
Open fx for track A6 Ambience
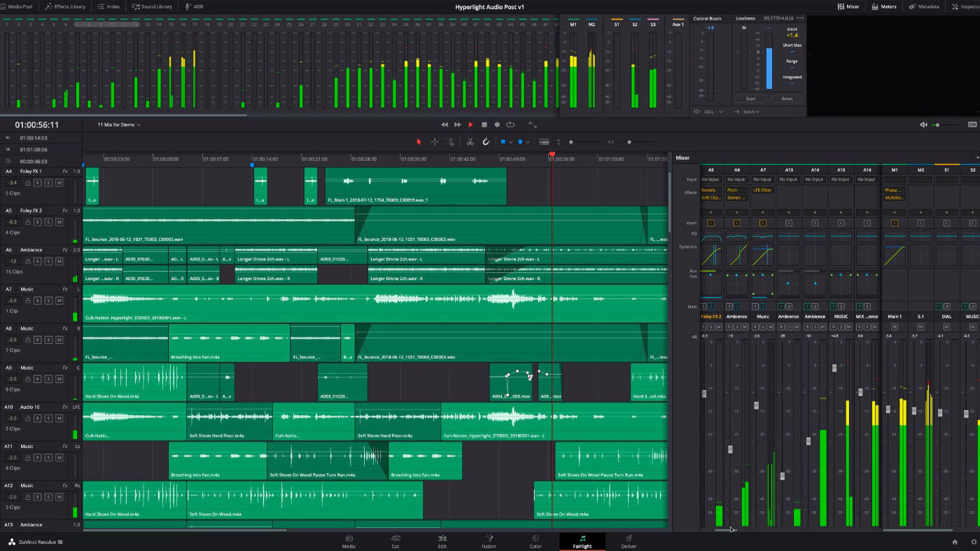click(x=65, y=250)
